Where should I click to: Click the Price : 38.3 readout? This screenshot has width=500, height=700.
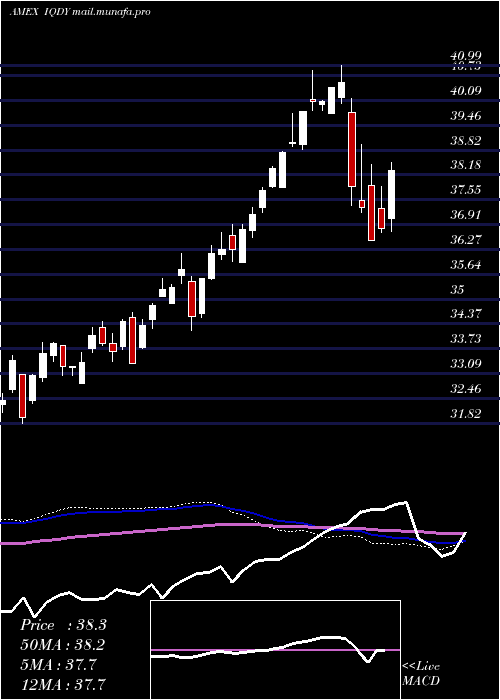(63, 625)
